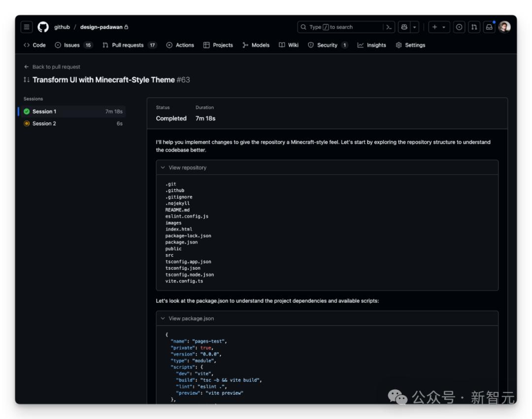
Task: Open Copilot chat icon
Action: (404, 27)
